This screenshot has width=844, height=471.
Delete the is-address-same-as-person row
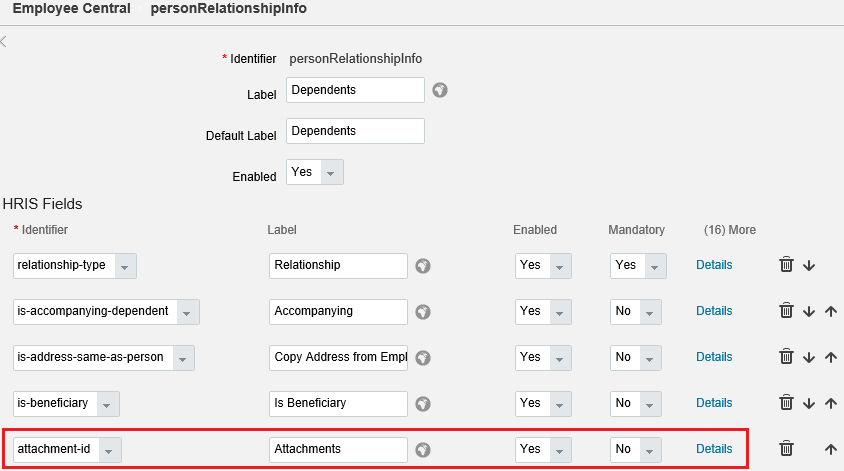786,357
